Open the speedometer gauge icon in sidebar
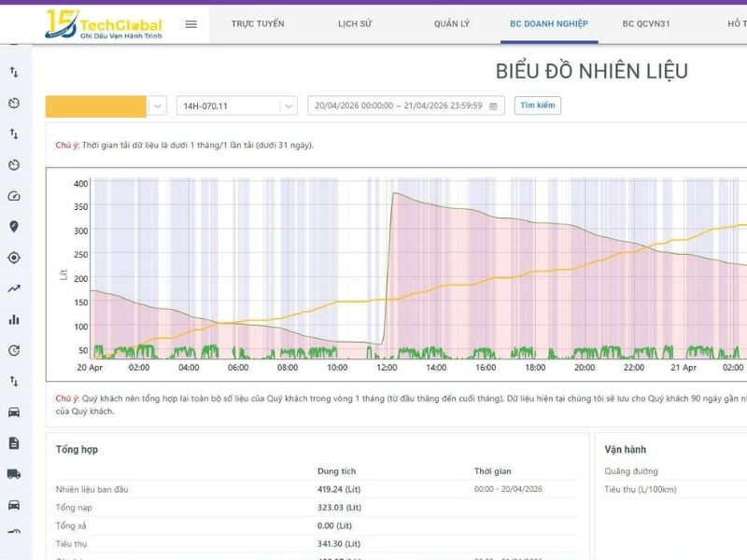The height and width of the screenshot is (560, 747). 14,196
